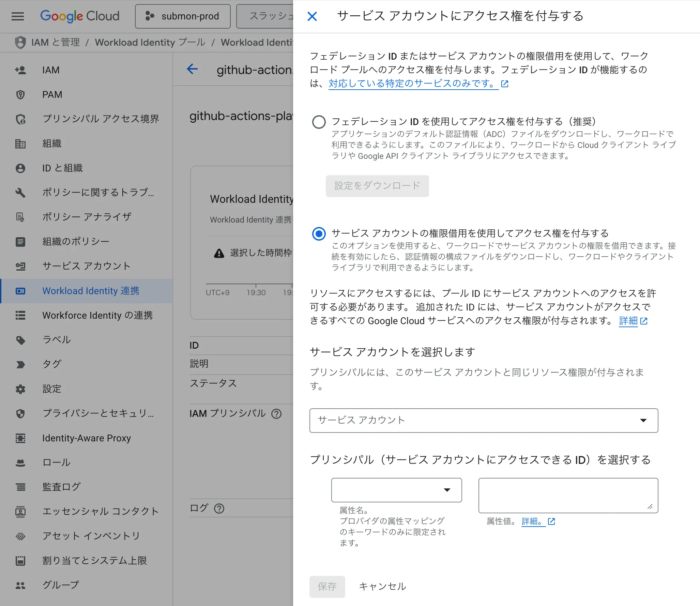Click the IAM add-person icon in sidebar
Screen dimensions: 700x606
point(20,70)
